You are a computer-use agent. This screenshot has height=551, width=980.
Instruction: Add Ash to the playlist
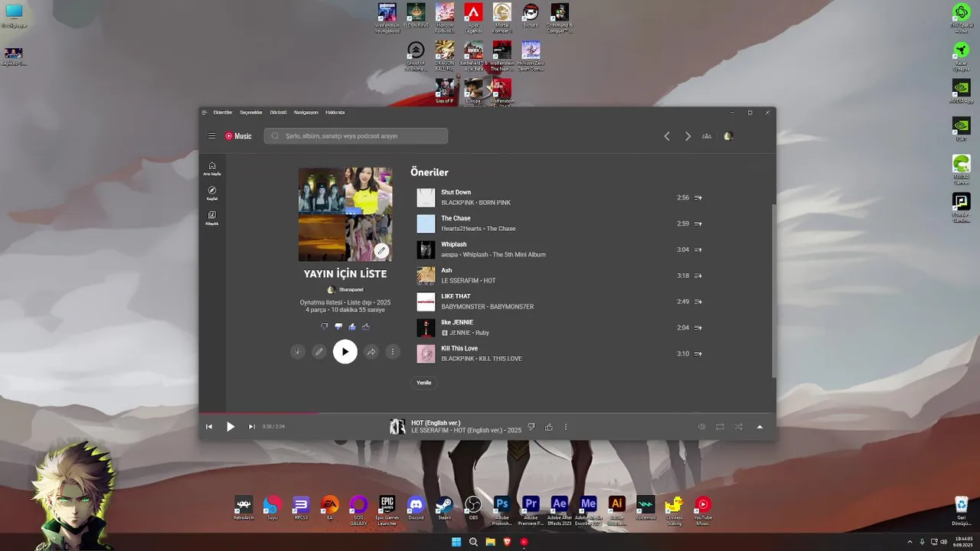698,275
